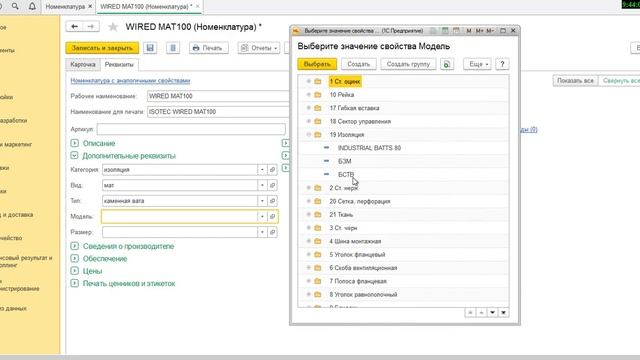Open the Категория value with its open icon
Screen dimensions: 640x360
tap(273, 169)
